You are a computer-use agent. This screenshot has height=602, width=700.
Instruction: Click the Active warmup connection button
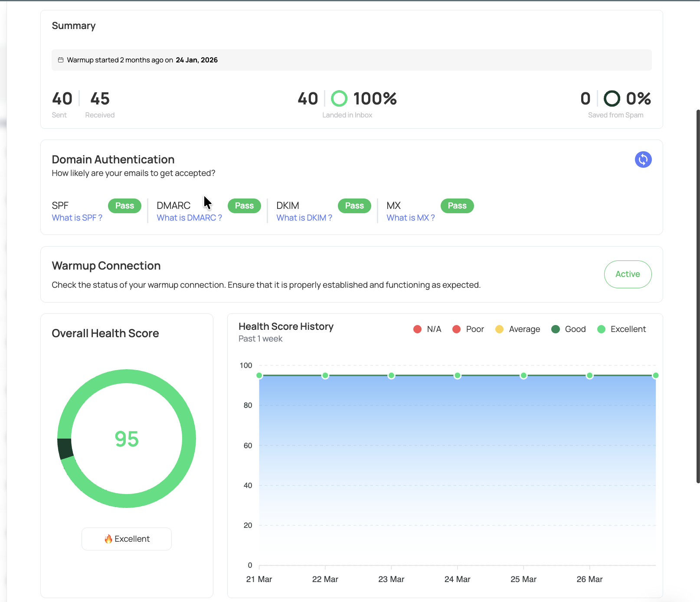[628, 274]
